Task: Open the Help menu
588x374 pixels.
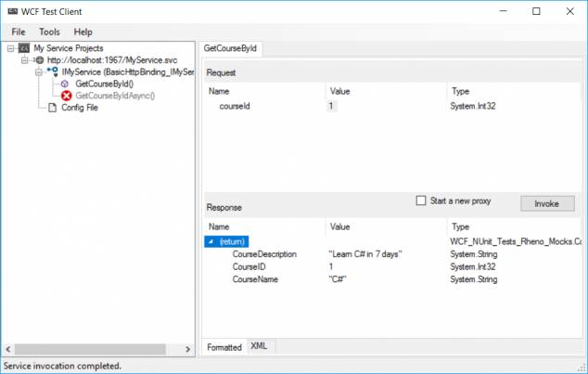Action: tap(83, 32)
